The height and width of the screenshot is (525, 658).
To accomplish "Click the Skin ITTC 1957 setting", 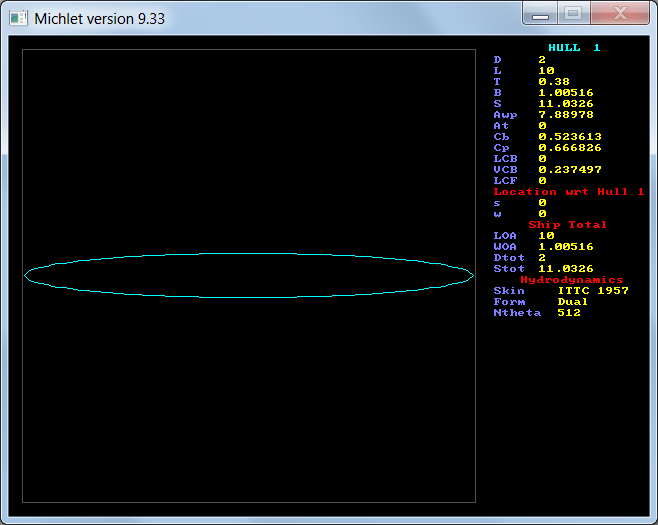I will pos(593,290).
